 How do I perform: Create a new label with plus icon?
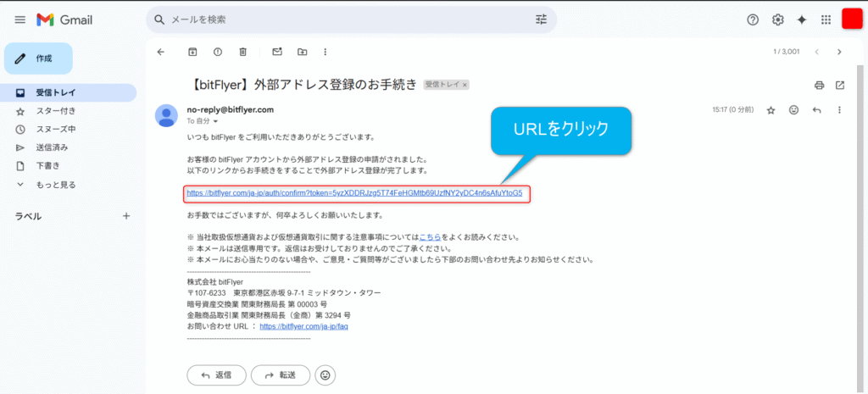pos(126,216)
